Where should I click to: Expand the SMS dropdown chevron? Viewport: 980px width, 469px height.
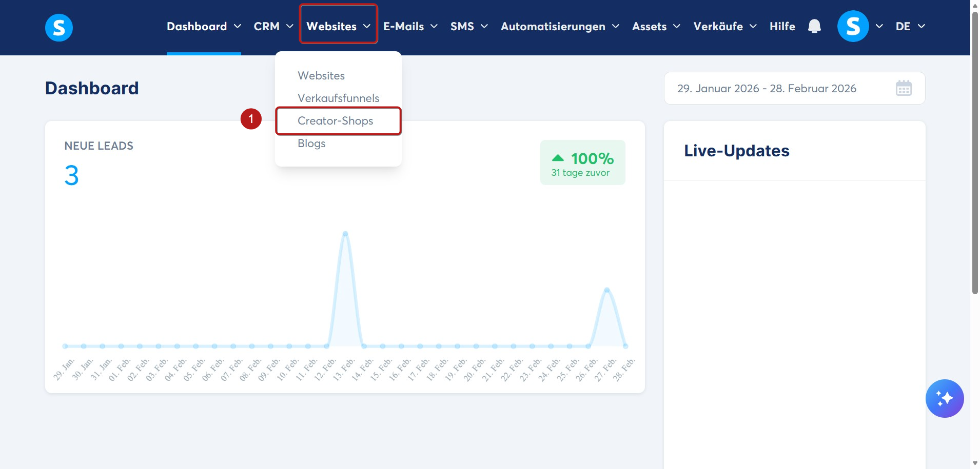[484, 26]
